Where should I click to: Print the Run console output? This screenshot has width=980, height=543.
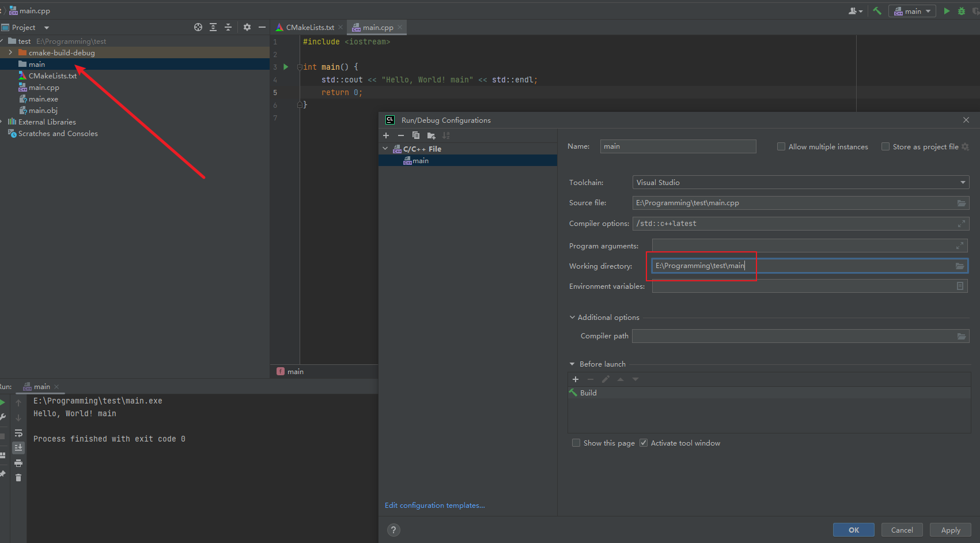[18, 463]
